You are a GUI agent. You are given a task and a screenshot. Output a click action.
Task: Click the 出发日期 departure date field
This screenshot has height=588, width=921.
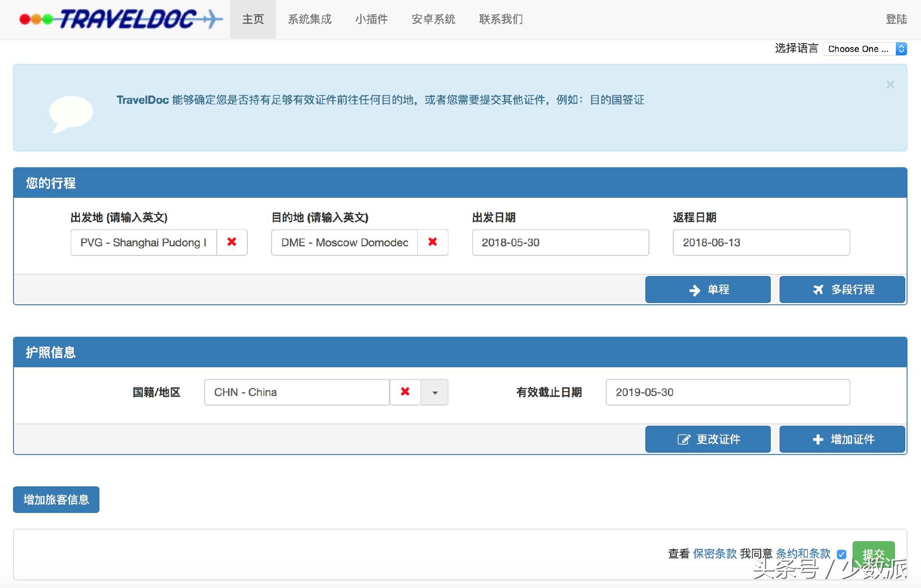pos(560,243)
